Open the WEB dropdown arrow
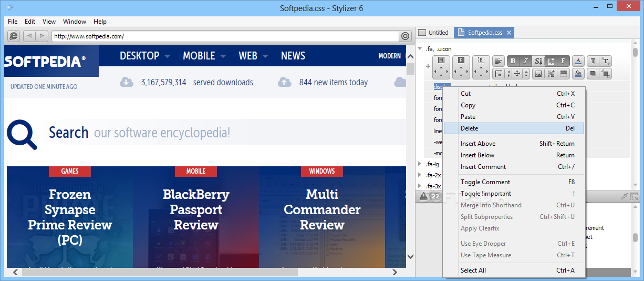The width and height of the screenshot is (644, 281). [x=265, y=56]
